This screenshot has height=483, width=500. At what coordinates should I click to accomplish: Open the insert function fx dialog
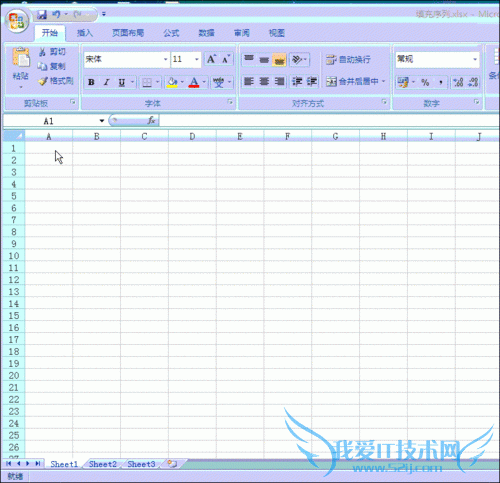click(x=151, y=120)
